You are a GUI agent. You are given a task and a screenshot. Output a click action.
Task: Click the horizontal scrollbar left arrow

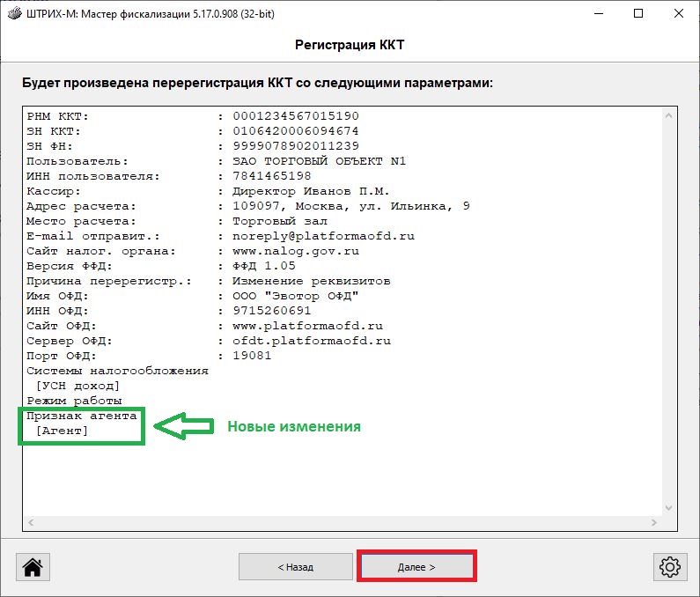pyautogui.click(x=32, y=523)
